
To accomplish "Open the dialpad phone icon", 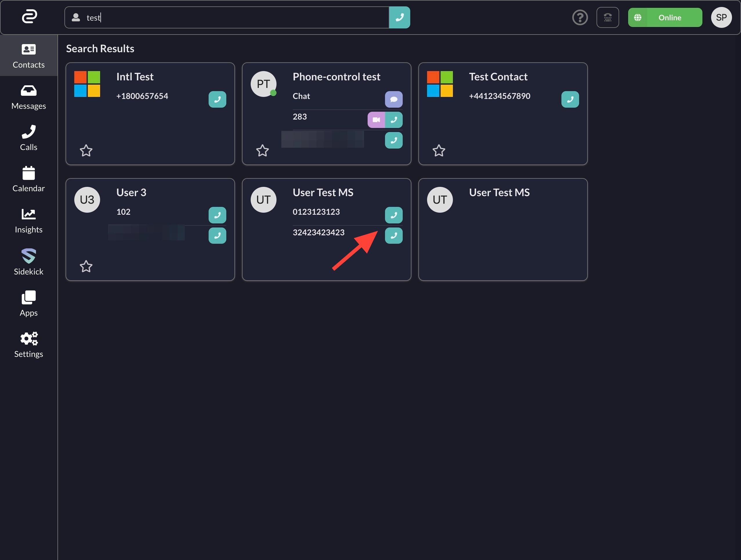I will tap(607, 18).
